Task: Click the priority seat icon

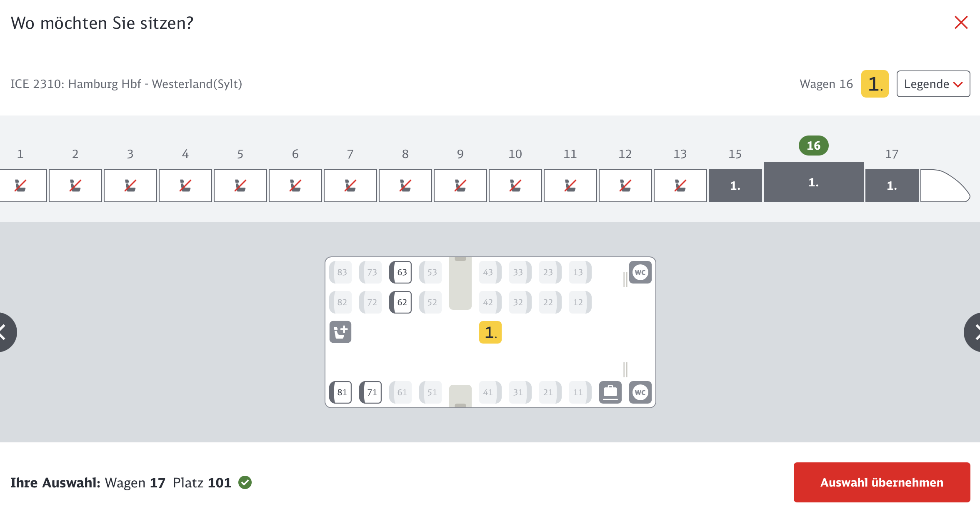Action: pyautogui.click(x=340, y=332)
